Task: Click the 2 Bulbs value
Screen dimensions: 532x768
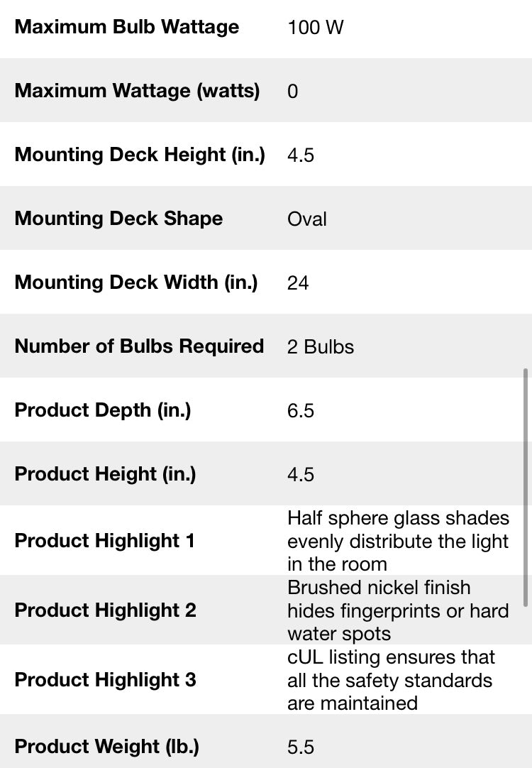Action: click(321, 347)
